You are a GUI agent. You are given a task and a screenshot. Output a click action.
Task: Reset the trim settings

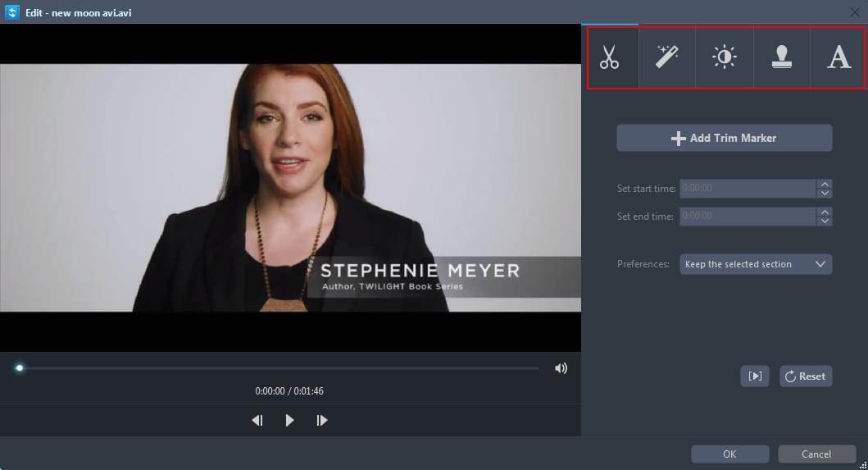coord(806,376)
